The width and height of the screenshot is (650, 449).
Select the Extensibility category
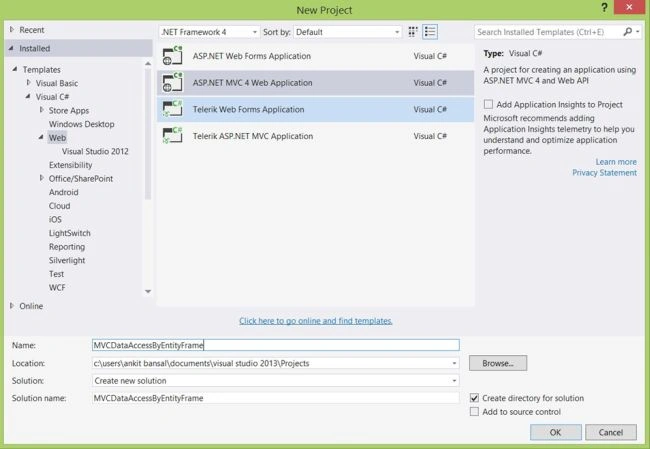(70, 165)
